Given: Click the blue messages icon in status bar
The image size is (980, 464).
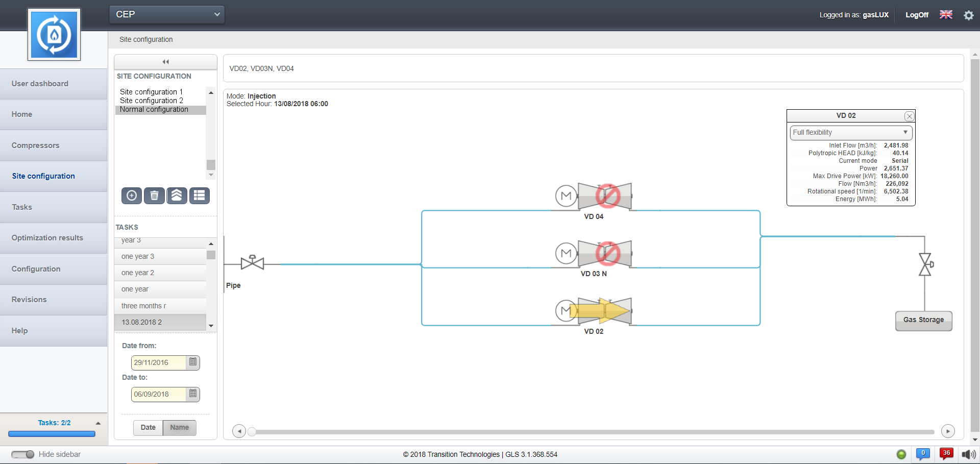Looking at the screenshot, I should [923, 453].
